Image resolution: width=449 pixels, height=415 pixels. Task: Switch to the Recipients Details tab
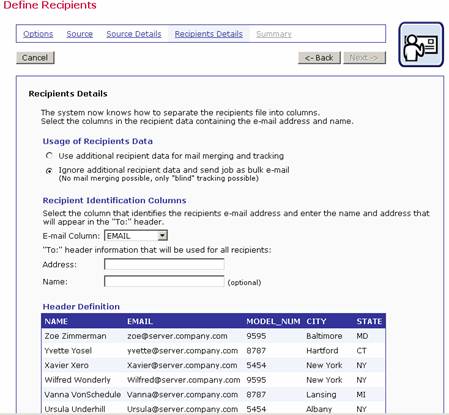click(209, 34)
